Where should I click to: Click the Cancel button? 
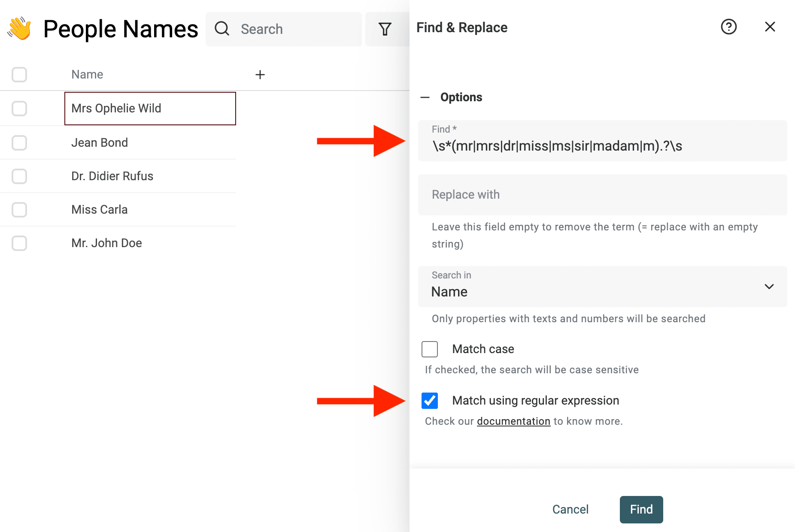pos(570,510)
